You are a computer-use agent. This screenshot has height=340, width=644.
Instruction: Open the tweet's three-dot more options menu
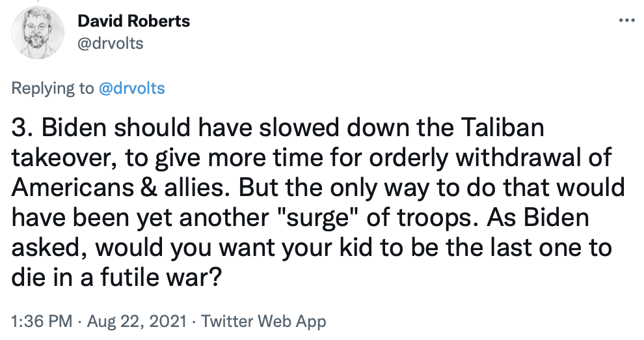[626, 20]
